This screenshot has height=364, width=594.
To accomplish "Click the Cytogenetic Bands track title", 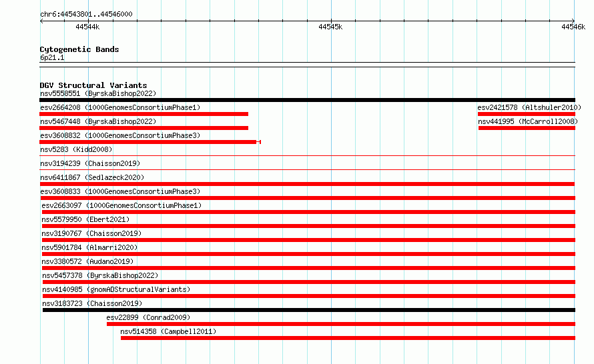I will (79, 49).
